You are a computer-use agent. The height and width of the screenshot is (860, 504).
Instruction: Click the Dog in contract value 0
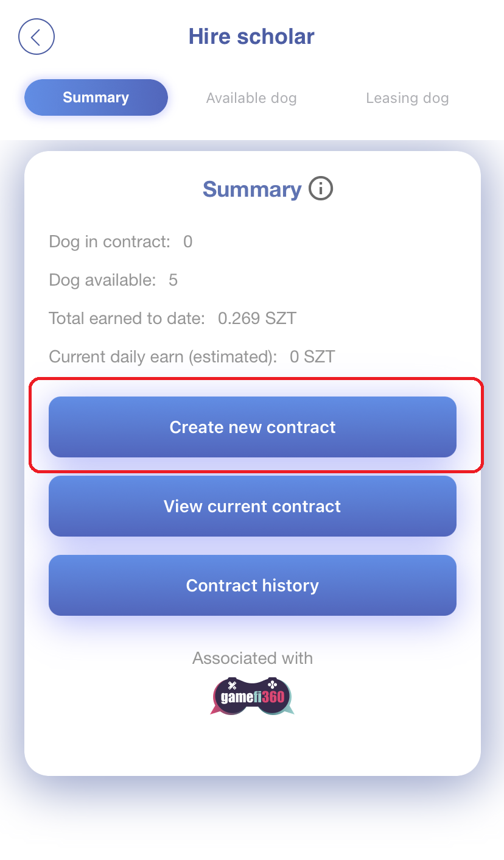(x=187, y=242)
